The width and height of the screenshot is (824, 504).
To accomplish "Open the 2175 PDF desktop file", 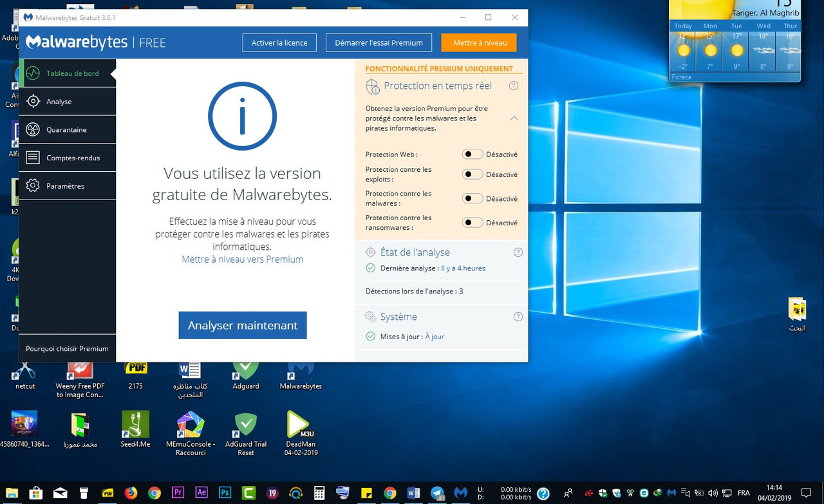I will click(135, 377).
